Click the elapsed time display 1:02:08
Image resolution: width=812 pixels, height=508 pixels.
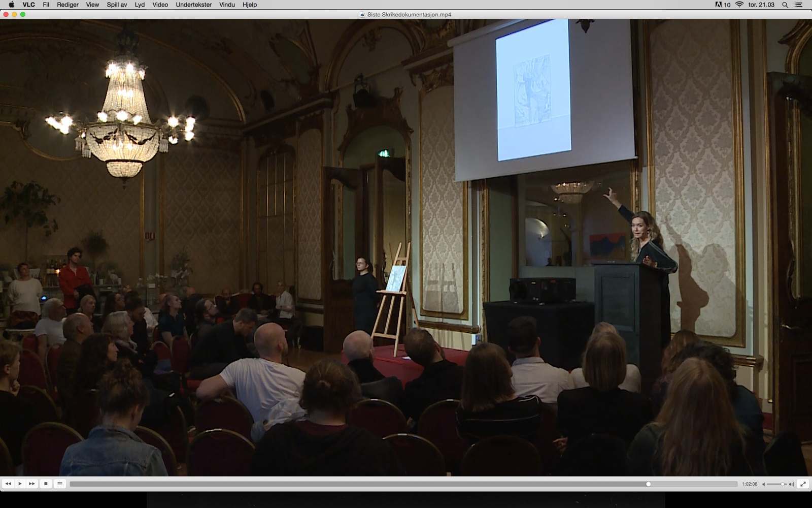pos(749,484)
